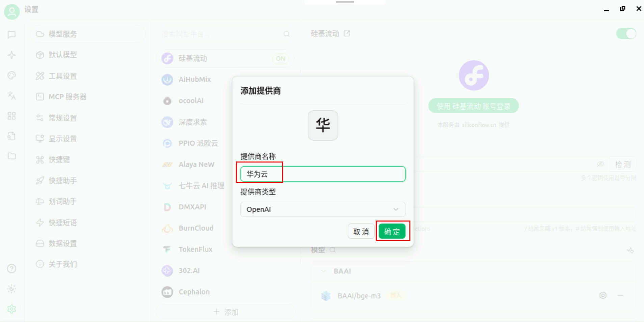644x322 pixels.
Task: Open the knowledge base sidebar icon
Action: [x=12, y=136]
